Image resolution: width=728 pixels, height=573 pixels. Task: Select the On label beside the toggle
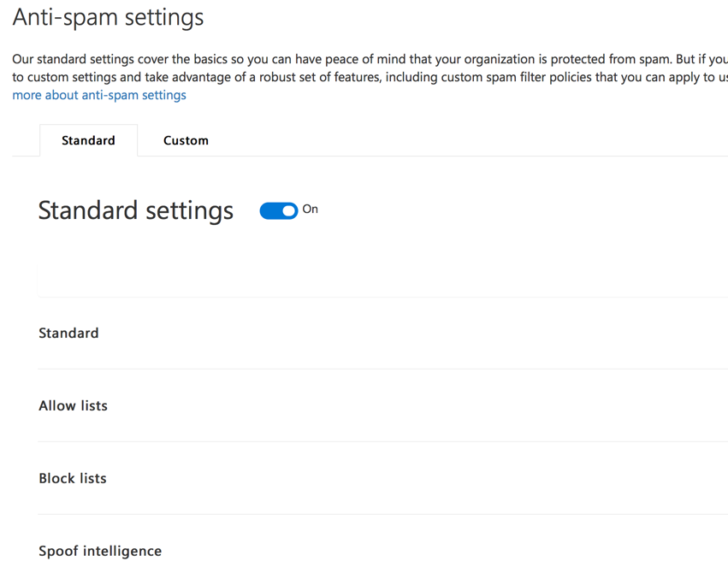pyautogui.click(x=310, y=209)
